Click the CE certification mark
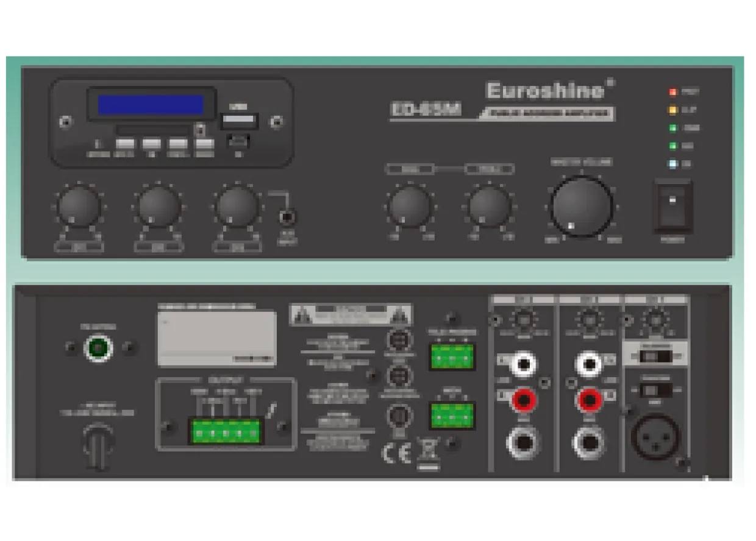 396,454
